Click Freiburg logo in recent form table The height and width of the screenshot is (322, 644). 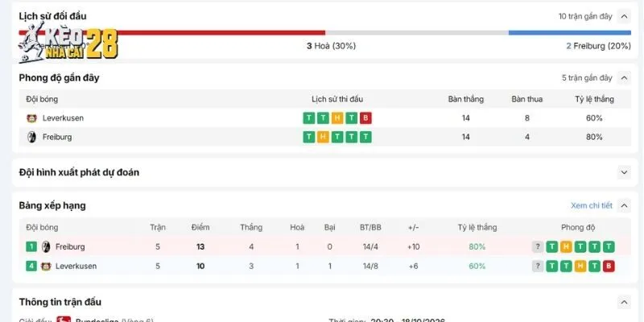pyautogui.click(x=31, y=137)
